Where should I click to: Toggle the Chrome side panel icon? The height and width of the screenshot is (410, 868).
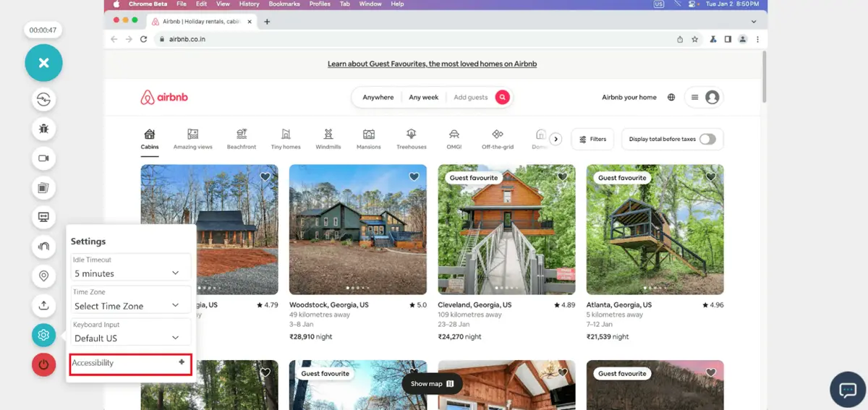pyautogui.click(x=728, y=39)
